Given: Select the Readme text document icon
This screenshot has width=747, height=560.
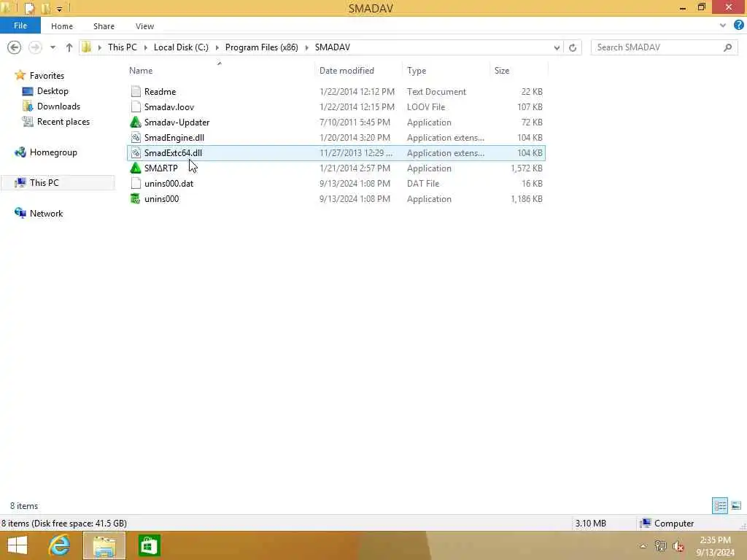Looking at the screenshot, I should coord(136,91).
